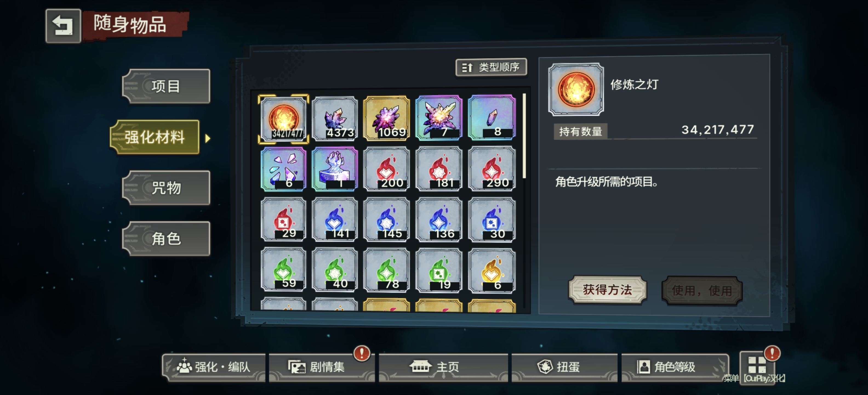The width and height of the screenshot is (868, 395).
Task: Open the 角色 category tab
Action: [166, 239]
